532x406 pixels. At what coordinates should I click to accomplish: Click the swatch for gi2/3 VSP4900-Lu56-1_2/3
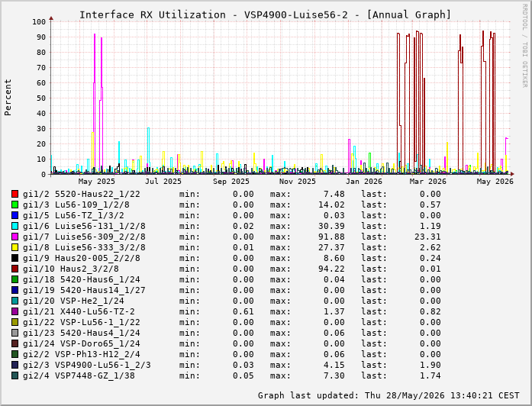[15, 365]
